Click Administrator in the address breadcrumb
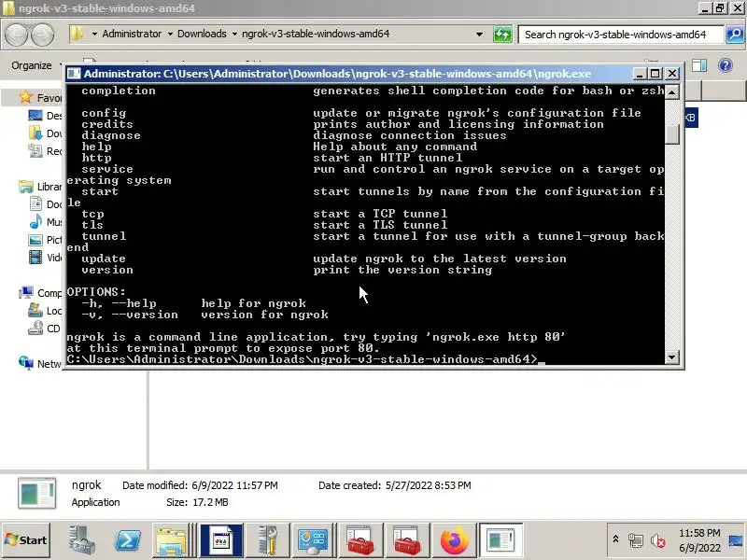747x560 pixels. (x=132, y=34)
